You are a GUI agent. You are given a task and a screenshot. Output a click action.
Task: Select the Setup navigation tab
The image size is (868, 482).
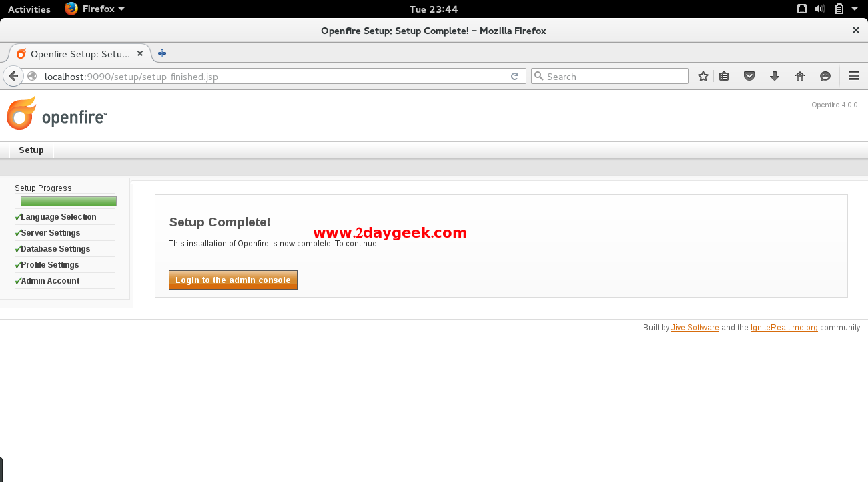pyautogui.click(x=31, y=150)
